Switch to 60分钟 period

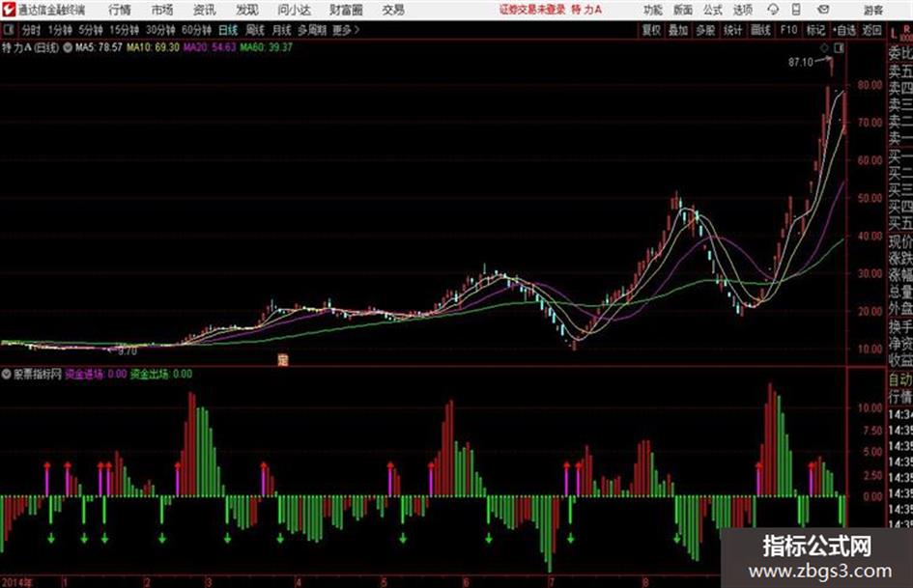197,30
